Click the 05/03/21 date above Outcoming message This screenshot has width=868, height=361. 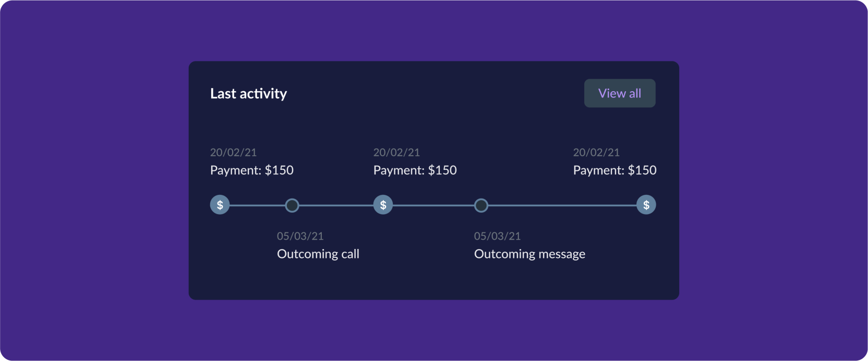[498, 236]
